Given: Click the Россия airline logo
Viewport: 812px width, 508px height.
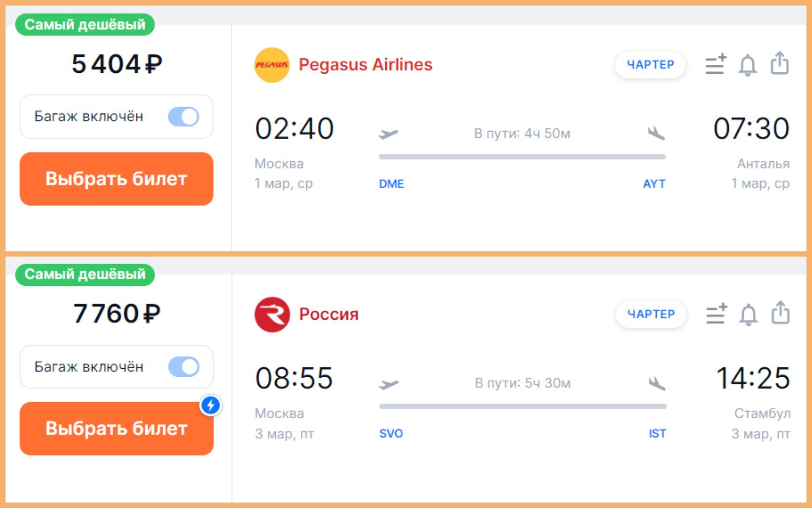Looking at the screenshot, I should point(272,315).
